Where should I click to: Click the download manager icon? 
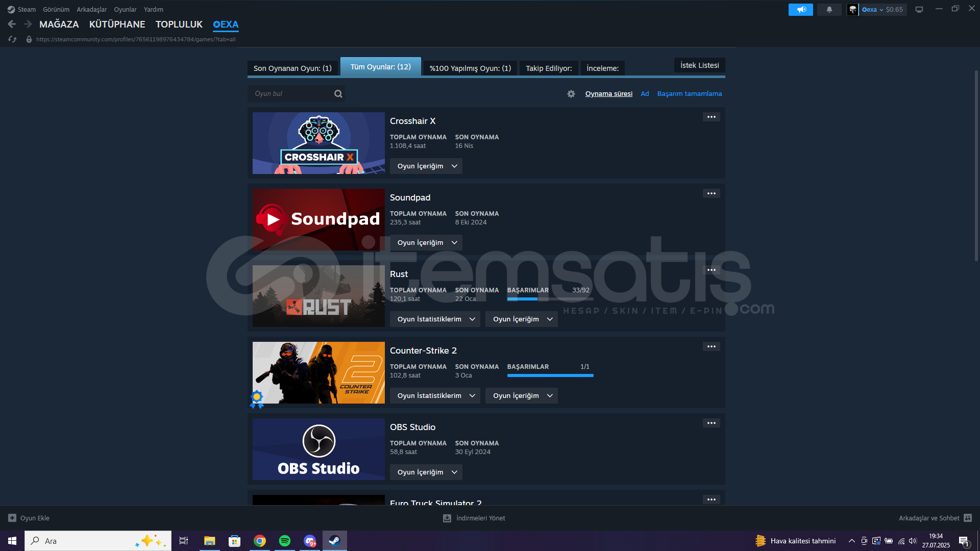pos(447,518)
